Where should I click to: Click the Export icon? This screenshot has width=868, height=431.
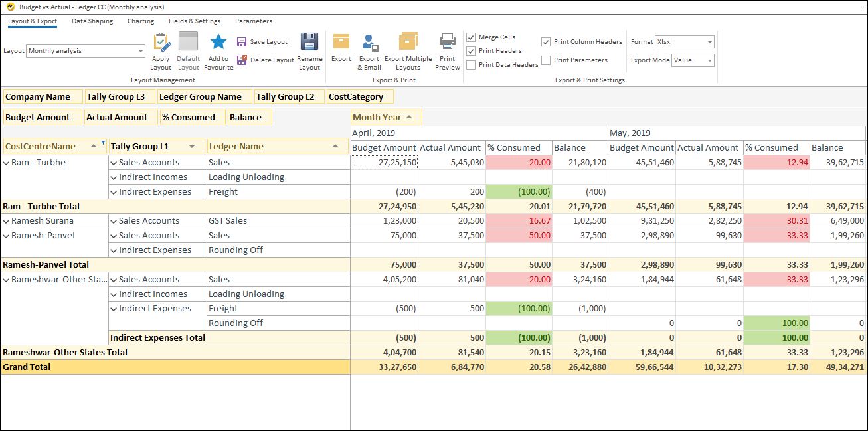pos(341,50)
